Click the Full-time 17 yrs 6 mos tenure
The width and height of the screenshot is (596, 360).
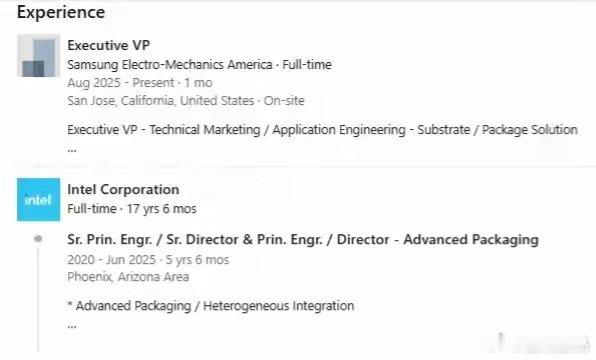point(132,209)
